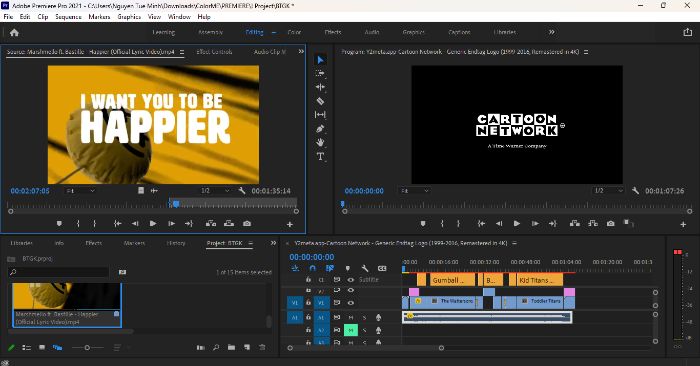The image size is (700, 366).
Task: Select the Selection tool arrow
Action: pos(320,60)
